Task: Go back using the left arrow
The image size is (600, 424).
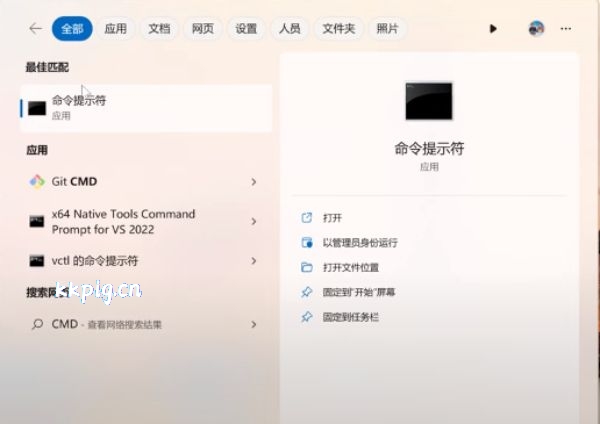Action: coord(36,28)
